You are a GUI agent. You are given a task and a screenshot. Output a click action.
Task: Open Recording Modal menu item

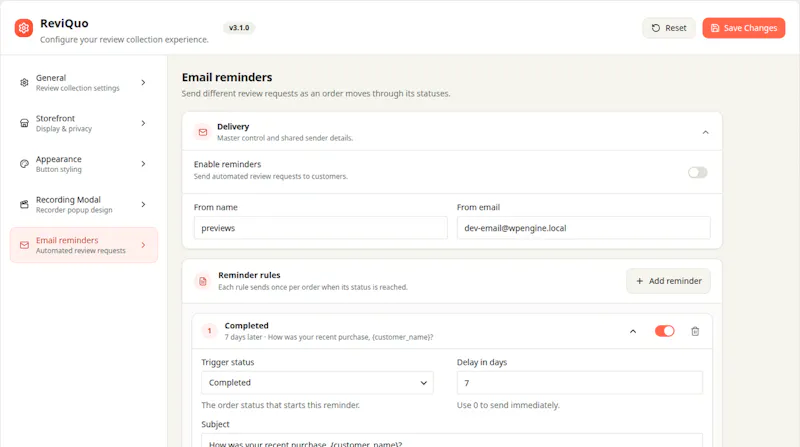pos(84,204)
